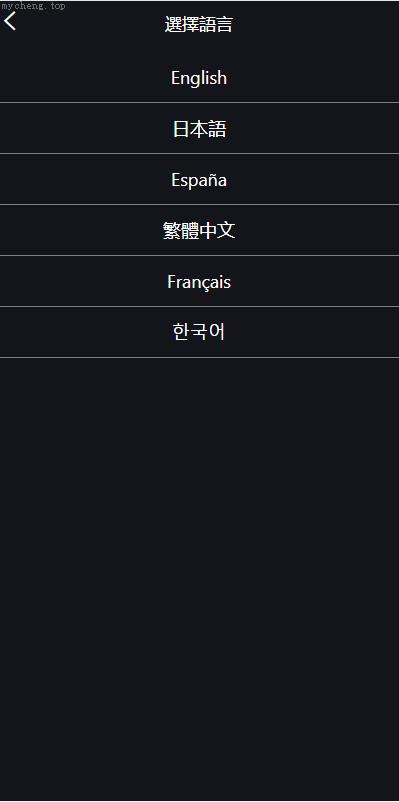399x802 pixels.
Task: Click the header text 選擇語言
Action: [x=199, y=25]
